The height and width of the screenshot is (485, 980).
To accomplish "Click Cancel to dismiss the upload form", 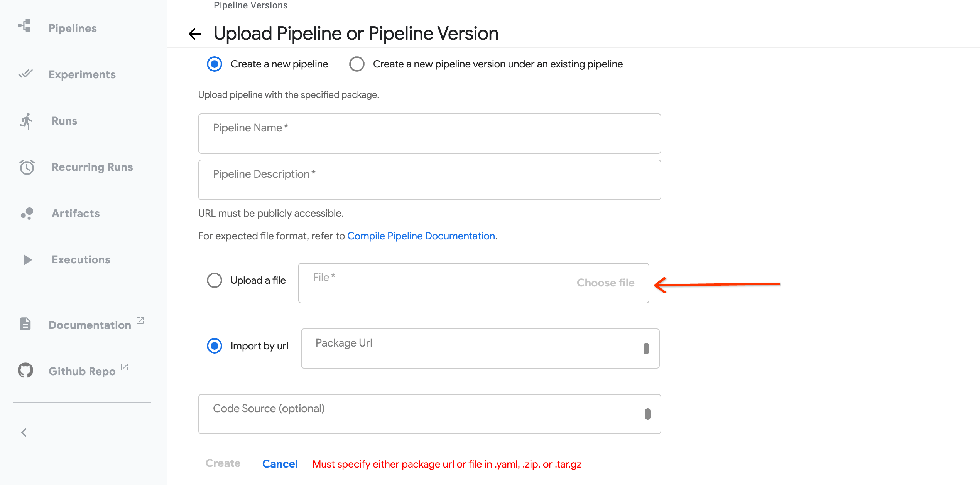I will click(x=280, y=464).
